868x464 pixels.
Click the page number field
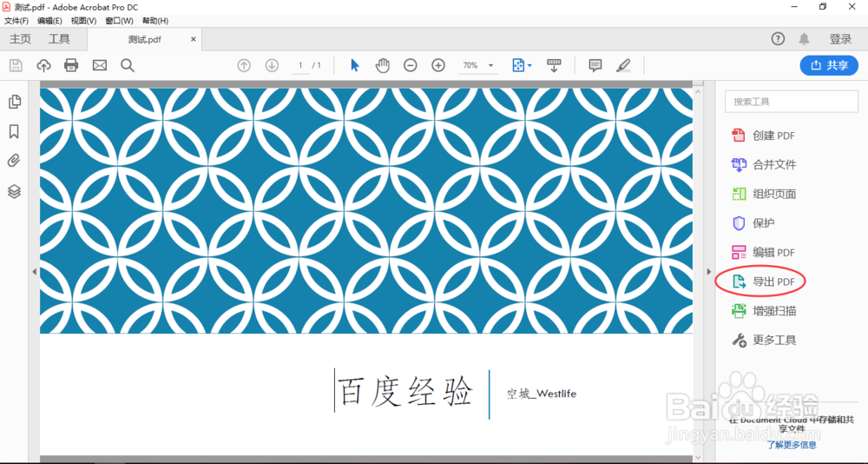[300, 65]
